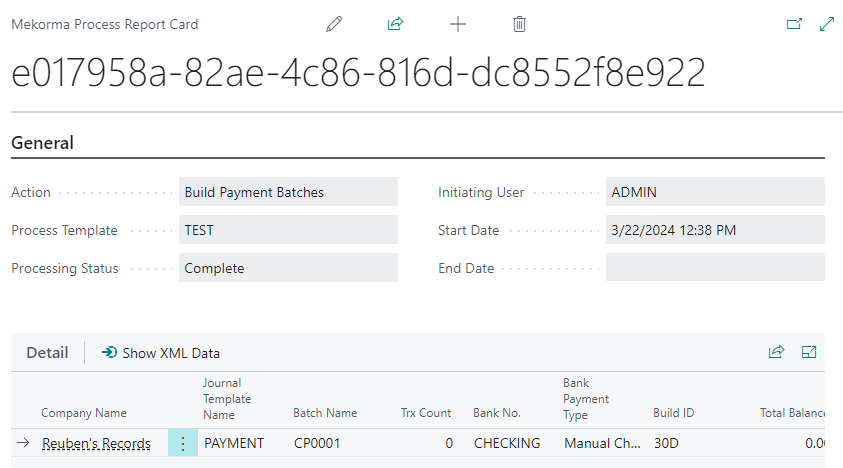This screenshot has width=843, height=468.
Task: Click the Action field Build Payment Batches
Action: 288,192
